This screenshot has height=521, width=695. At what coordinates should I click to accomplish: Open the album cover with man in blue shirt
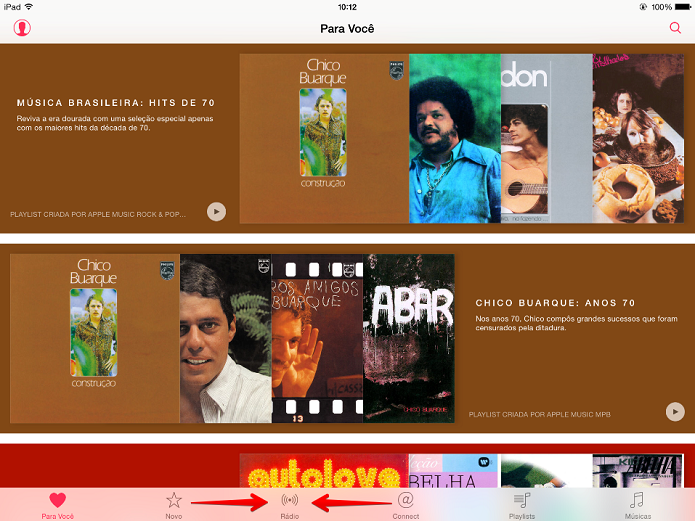pyautogui.click(x=455, y=138)
